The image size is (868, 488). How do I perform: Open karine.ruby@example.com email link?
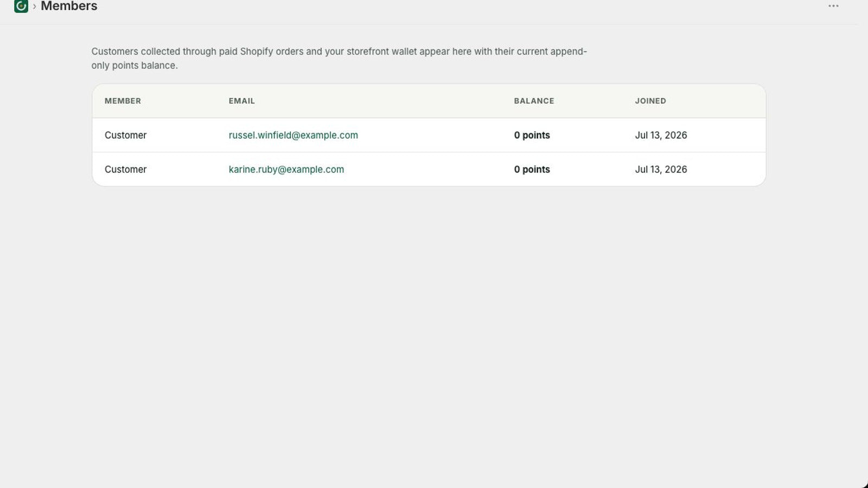pos(286,169)
